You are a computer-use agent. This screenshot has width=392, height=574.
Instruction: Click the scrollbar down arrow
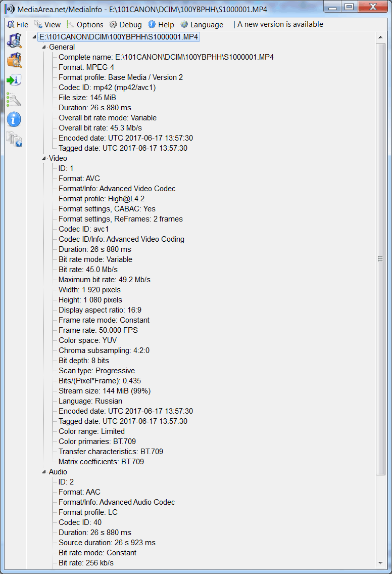(380, 563)
